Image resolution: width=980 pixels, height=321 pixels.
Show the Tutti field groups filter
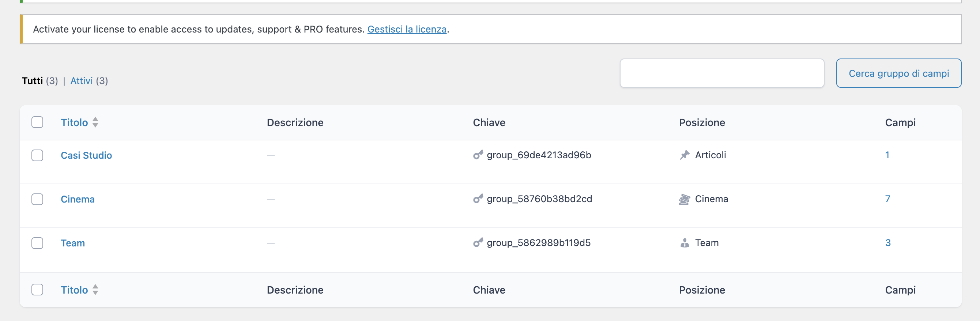coord(32,81)
